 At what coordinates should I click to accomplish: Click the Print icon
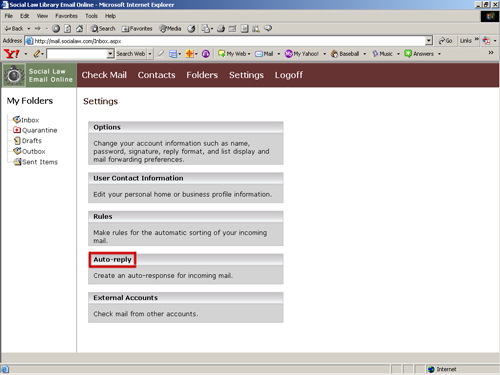coord(221,29)
